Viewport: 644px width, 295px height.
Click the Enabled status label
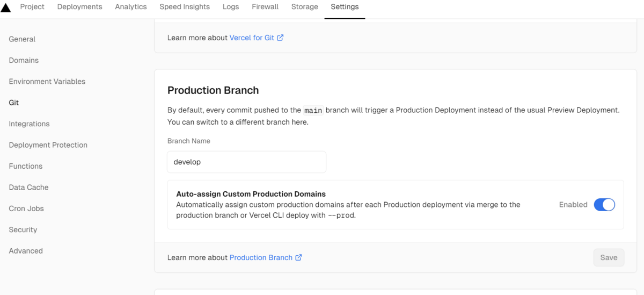[x=573, y=205]
